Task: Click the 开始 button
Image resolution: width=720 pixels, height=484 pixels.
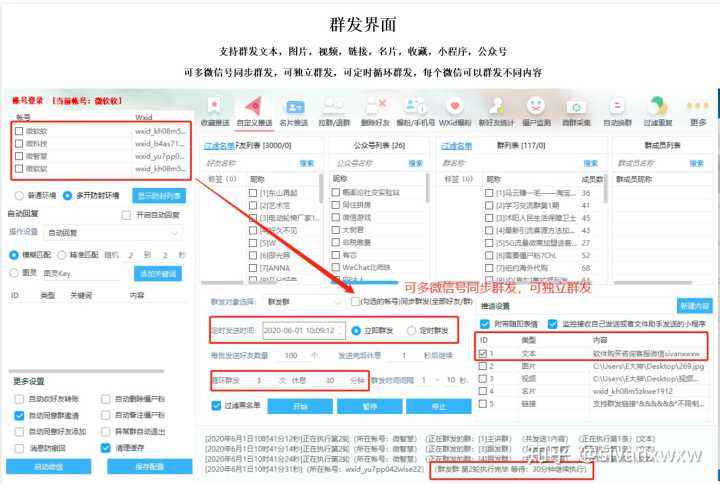Action: pos(300,406)
